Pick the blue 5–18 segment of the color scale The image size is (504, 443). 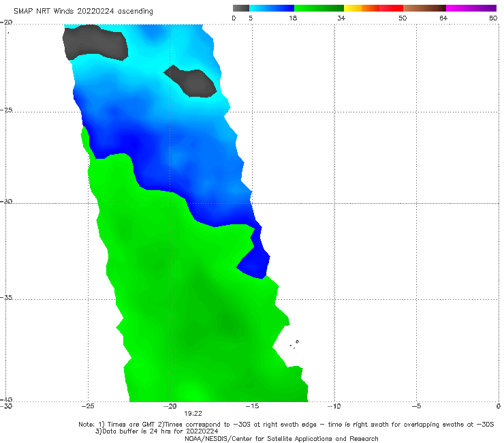tap(272, 8)
